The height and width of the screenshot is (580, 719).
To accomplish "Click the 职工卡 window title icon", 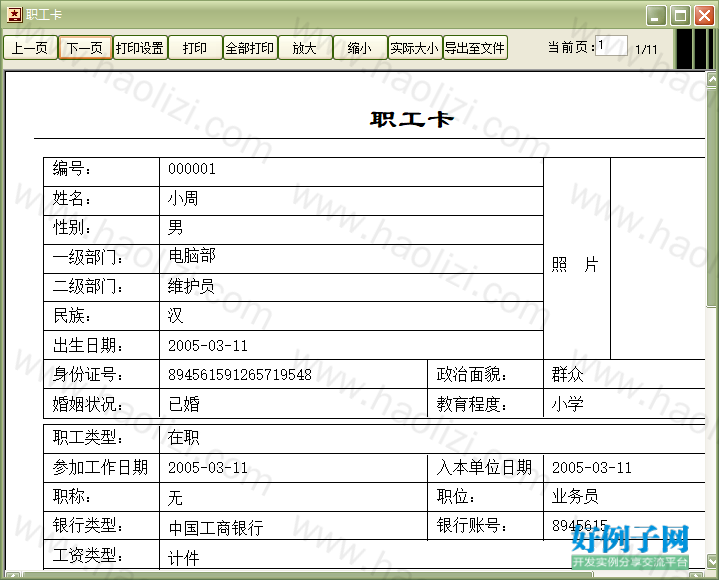I will click(14, 15).
